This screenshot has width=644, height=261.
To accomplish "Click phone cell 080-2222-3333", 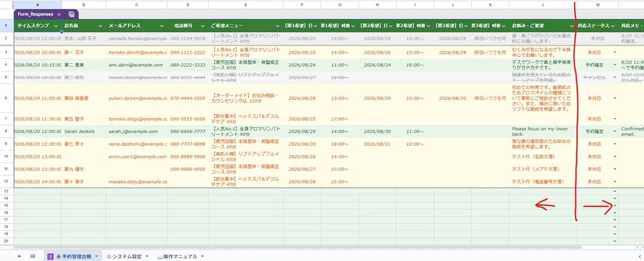I will [188, 64].
